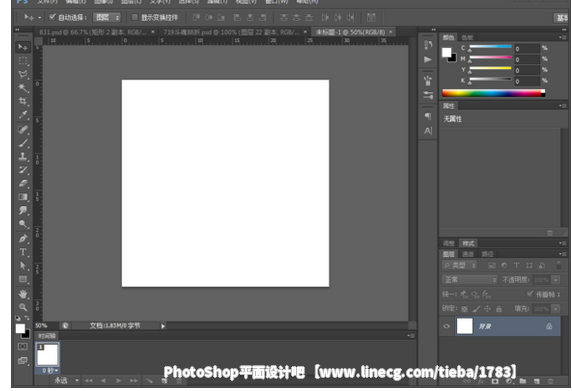Select the Dodge tool
The image size is (572, 391).
[23, 224]
